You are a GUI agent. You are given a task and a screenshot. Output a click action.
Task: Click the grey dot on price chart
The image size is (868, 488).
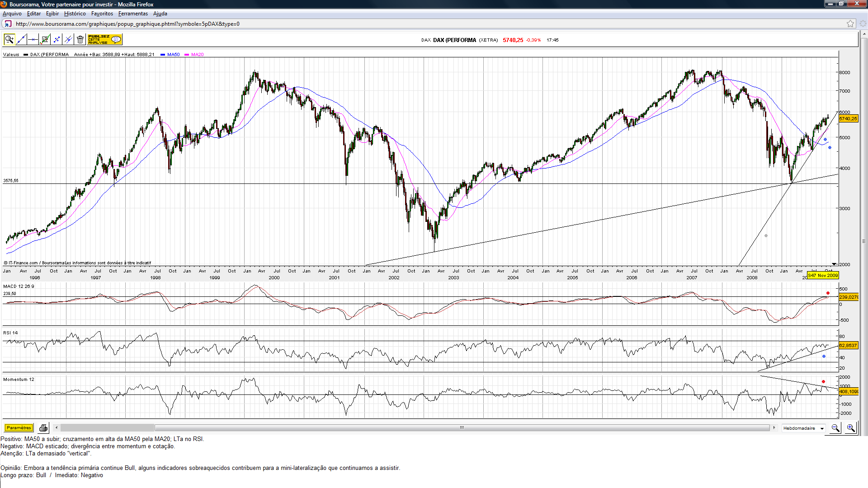pyautogui.click(x=766, y=236)
